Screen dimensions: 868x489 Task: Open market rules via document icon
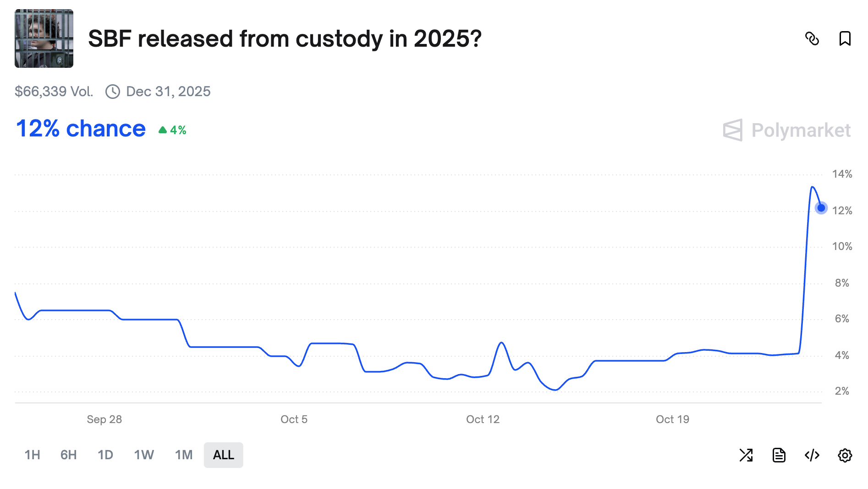coord(780,455)
